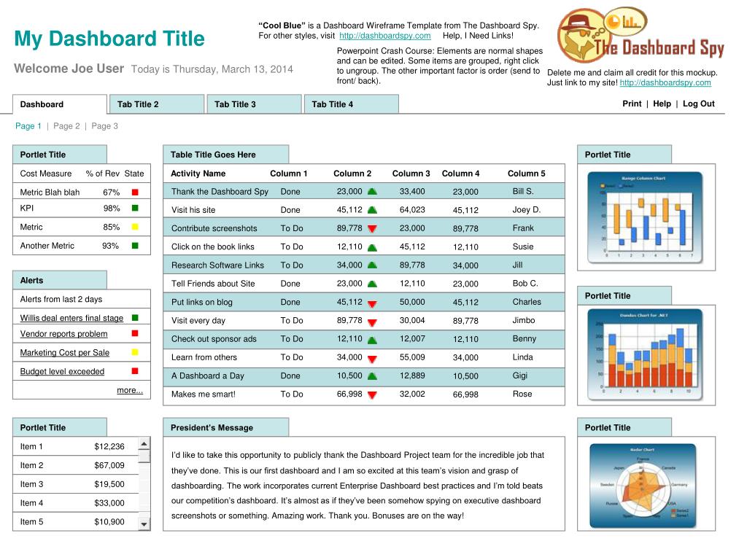Viewport: 747px width, 560px height.
Task: Click the % of Rev column header
Action: pyautogui.click(x=102, y=174)
